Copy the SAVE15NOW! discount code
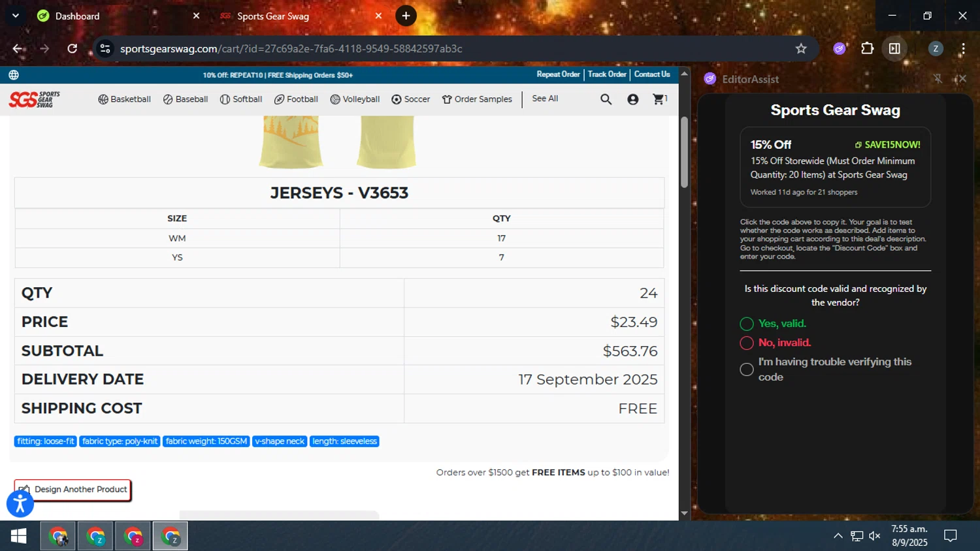Image resolution: width=980 pixels, height=551 pixels. point(887,145)
